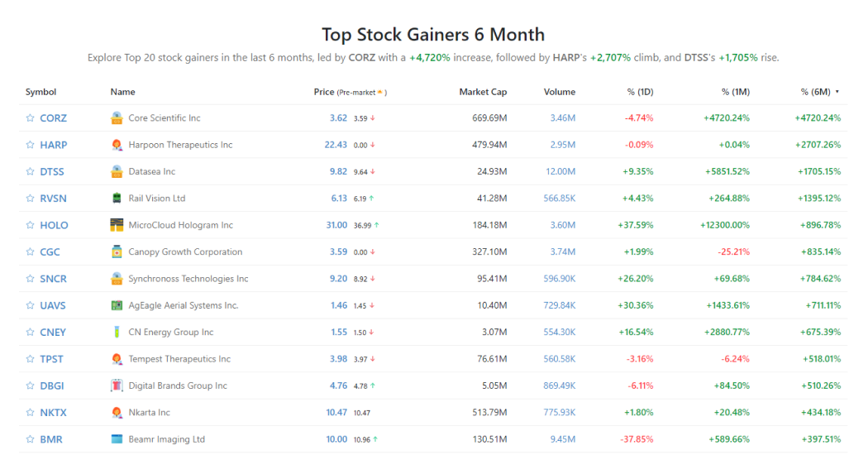This screenshot has width=868, height=455.
Task: Click the pre-market sun icon in Price header
Action: [x=379, y=93]
